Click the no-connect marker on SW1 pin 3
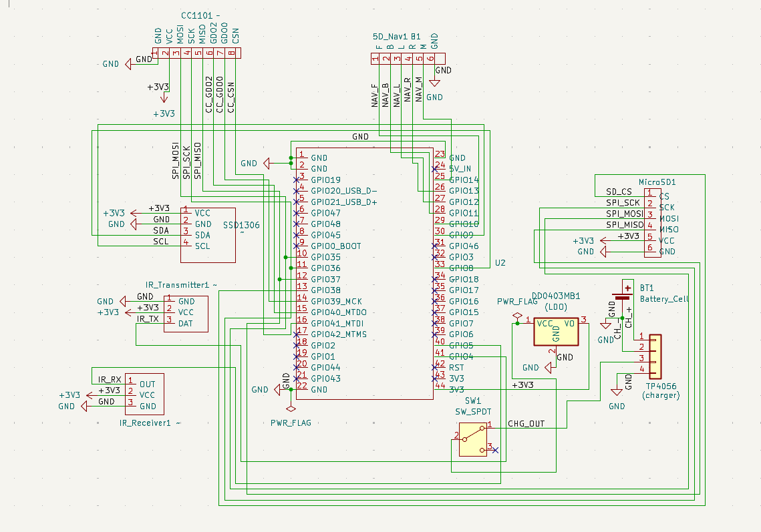The width and height of the screenshot is (761, 532). (495, 450)
